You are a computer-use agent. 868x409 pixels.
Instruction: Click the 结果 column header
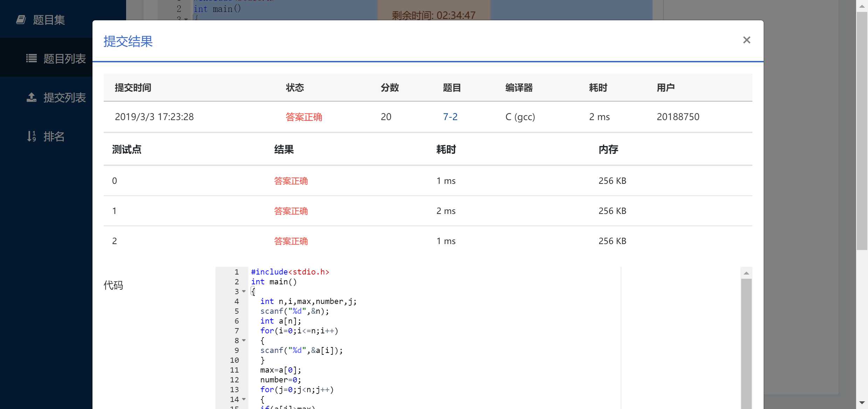click(284, 150)
